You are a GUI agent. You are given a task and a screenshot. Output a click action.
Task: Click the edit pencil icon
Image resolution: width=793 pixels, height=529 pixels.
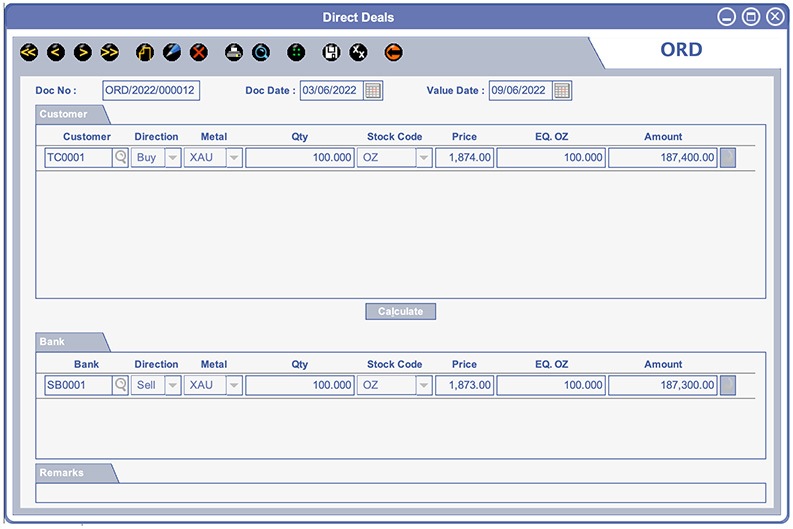[x=172, y=52]
